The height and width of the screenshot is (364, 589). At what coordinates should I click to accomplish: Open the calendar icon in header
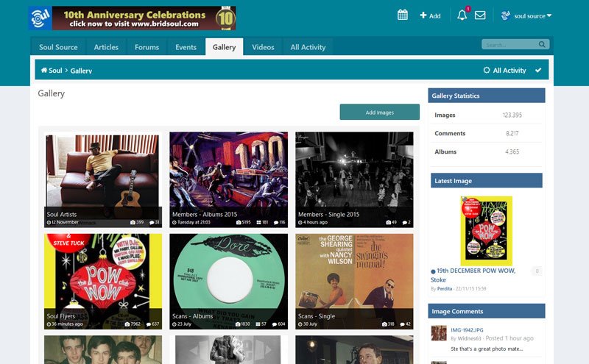point(402,15)
